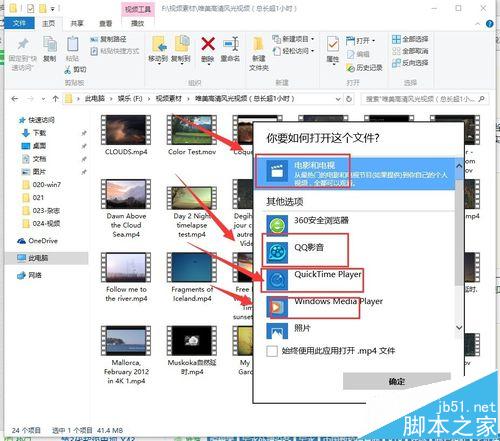Check 始终使用此应用打开 .mp4 文件 box
500x441 pixels.
tap(272, 351)
